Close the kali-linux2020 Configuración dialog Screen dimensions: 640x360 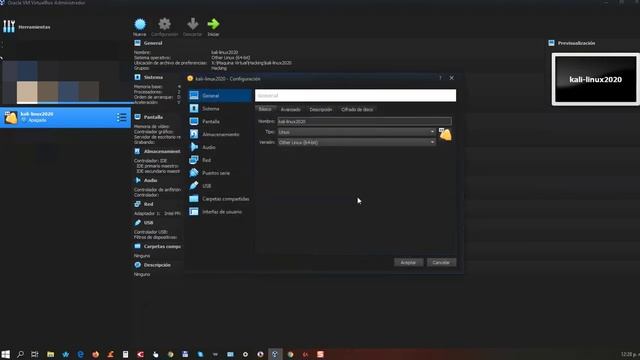tap(451, 78)
